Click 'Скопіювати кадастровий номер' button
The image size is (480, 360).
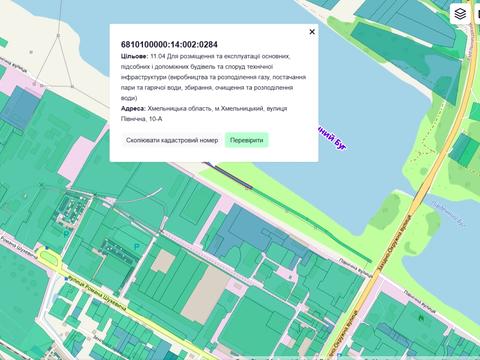[172, 140]
